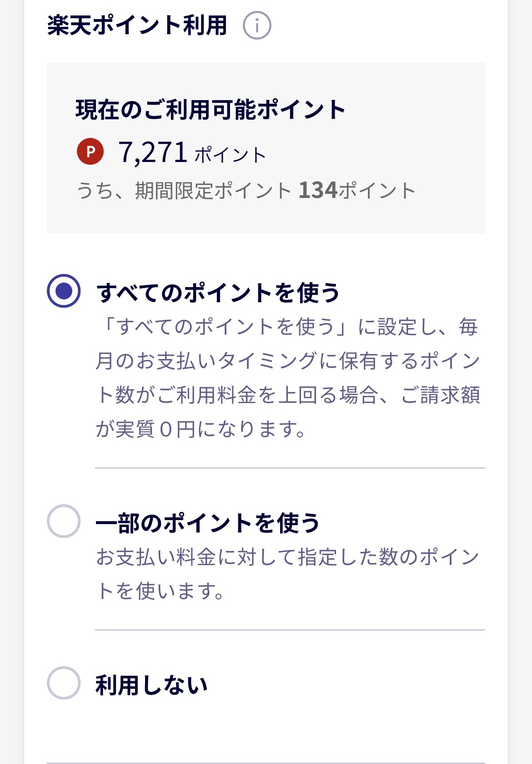
Task: Click the description starting with お支払い料金に対して
Action: pyautogui.click(x=287, y=557)
